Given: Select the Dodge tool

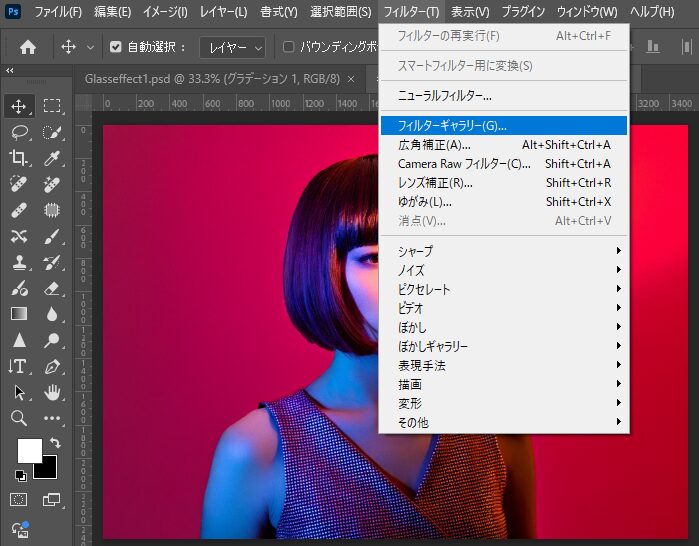Looking at the screenshot, I should coord(52,341).
